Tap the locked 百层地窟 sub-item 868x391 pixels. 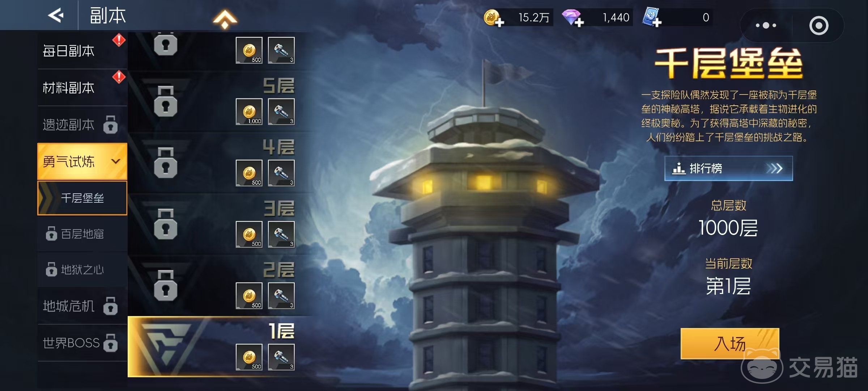click(82, 234)
